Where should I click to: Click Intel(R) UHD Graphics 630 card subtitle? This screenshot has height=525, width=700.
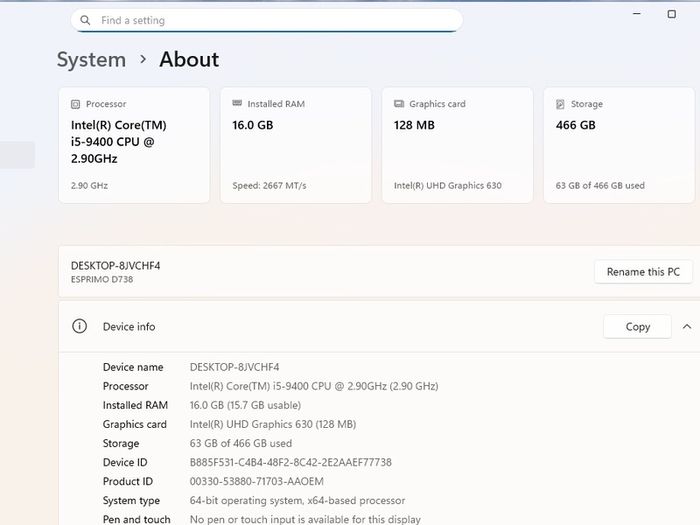click(448, 186)
